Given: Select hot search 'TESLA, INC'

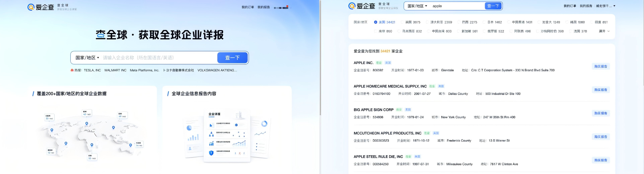Looking at the screenshot, I should pyautogui.click(x=92, y=70).
